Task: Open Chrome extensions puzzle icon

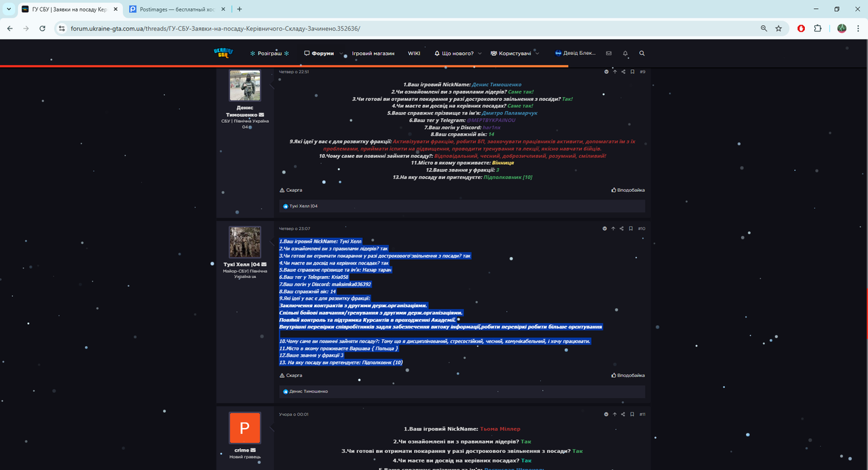Action: click(818, 28)
